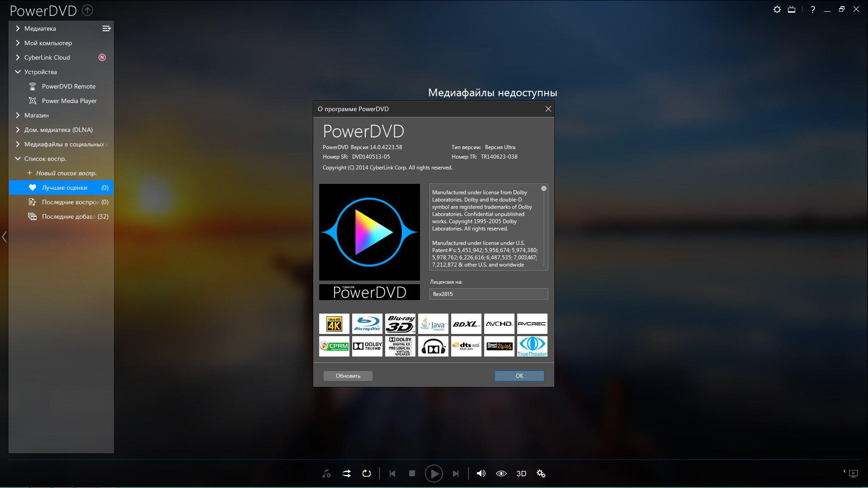Click the Версия 14.0.4223.58 text
Screen dimensions: 868x488
pos(376,147)
